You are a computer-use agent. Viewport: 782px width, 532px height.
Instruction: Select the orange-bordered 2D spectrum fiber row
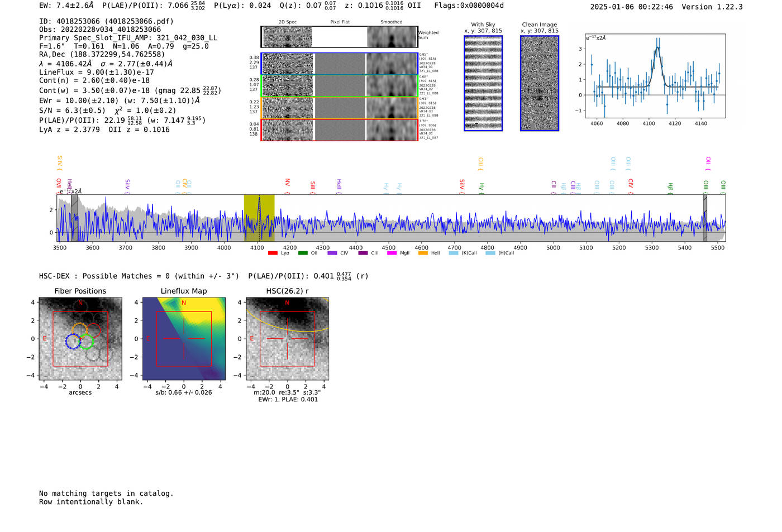[x=340, y=108]
